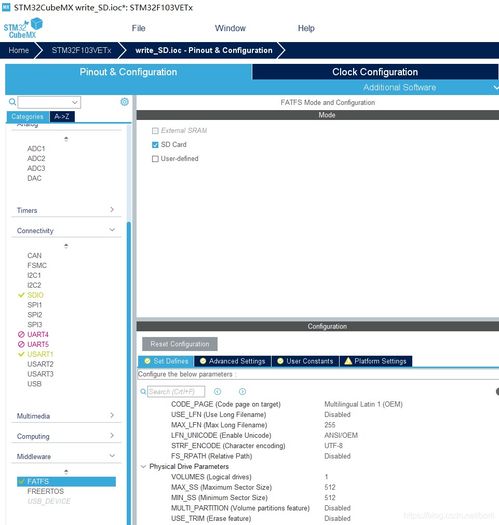Switch to the A->Z tab
The width and height of the screenshot is (499, 525).
pyautogui.click(x=62, y=117)
